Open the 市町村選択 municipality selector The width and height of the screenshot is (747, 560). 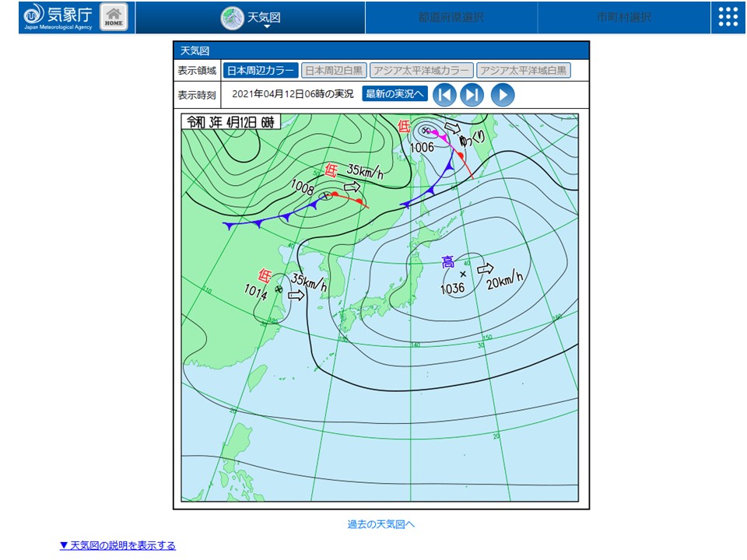(624, 18)
